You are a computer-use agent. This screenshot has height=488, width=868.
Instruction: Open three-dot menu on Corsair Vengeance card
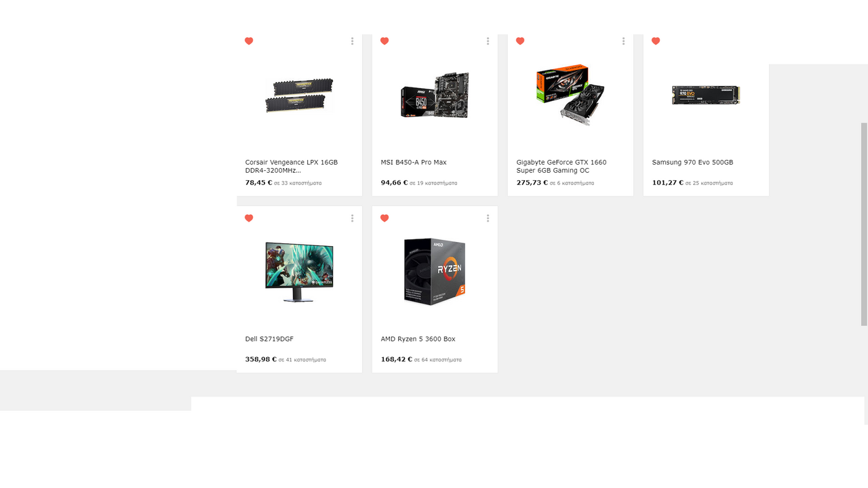[352, 41]
